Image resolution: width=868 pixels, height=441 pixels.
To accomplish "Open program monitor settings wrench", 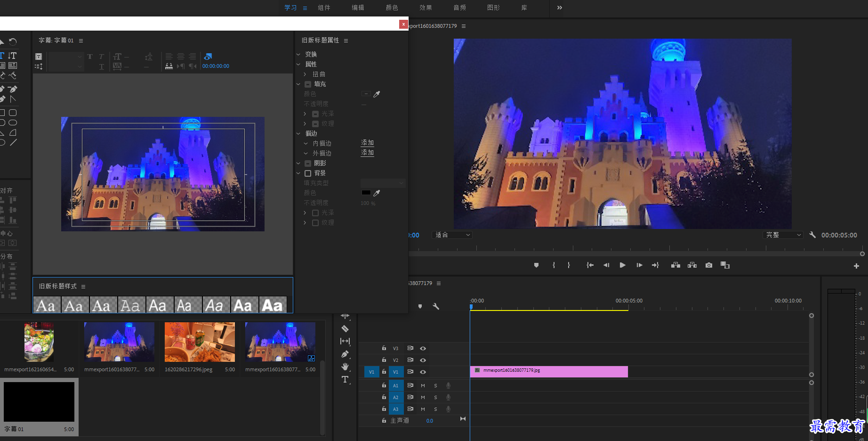I will coord(812,235).
